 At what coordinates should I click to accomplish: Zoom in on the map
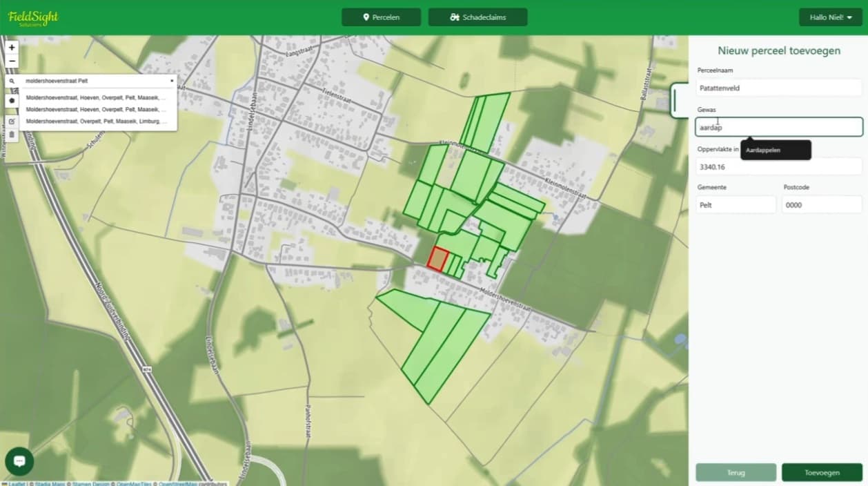[x=12, y=48]
